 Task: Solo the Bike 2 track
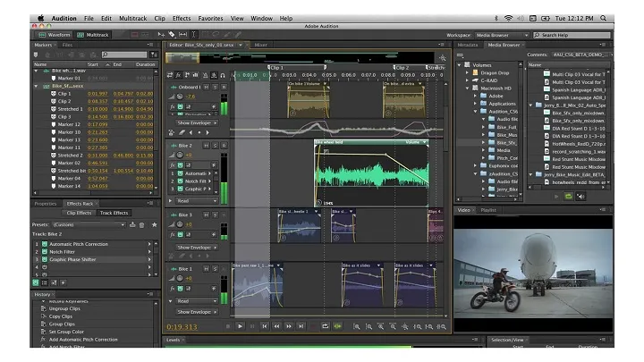pos(216,144)
